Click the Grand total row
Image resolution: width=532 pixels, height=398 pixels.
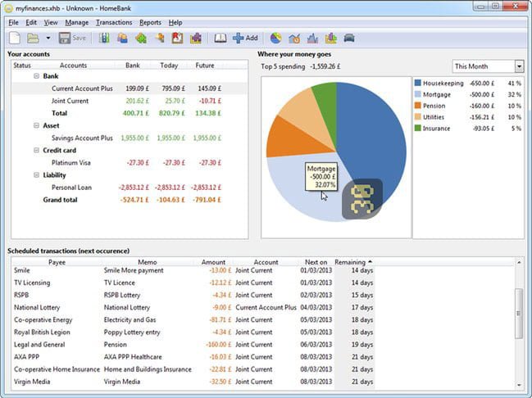coord(130,200)
